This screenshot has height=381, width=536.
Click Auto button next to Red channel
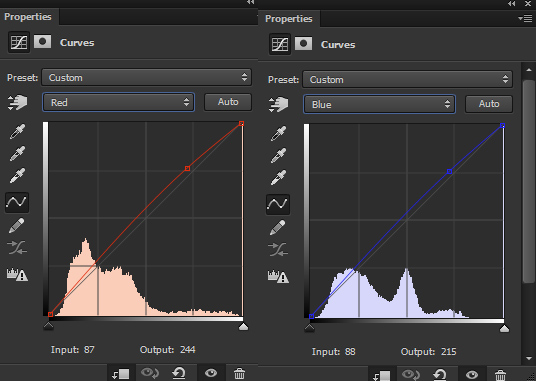pos(228,102)
